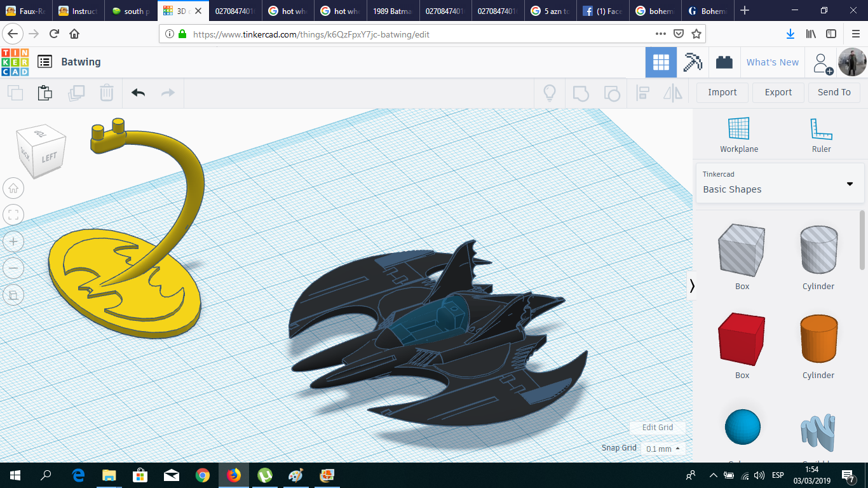Bookmark this page with the star
The image size is (868, 488).
click(696, 34)
